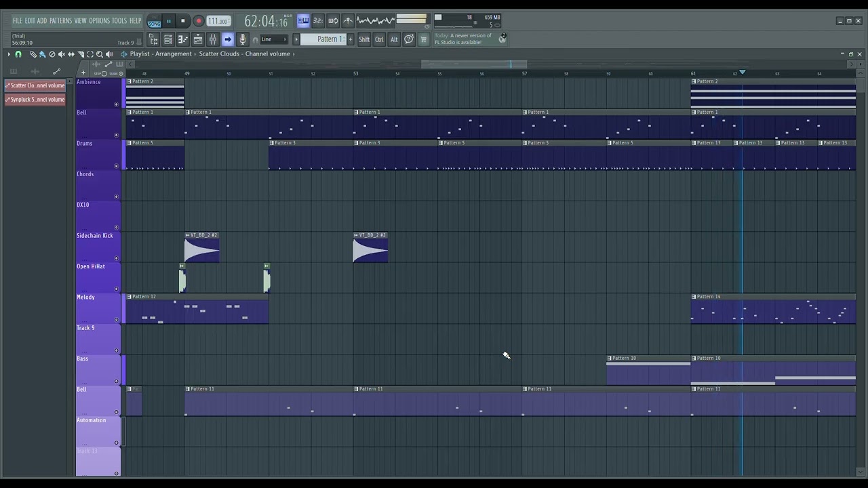Open the TOOLS menu
Viewport: 868px width, 488px height.
[119, 20]
